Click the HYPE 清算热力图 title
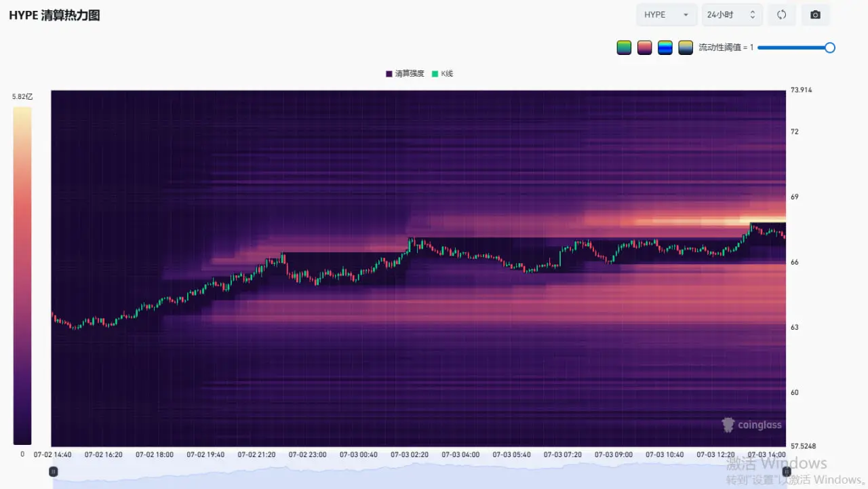 54,16
